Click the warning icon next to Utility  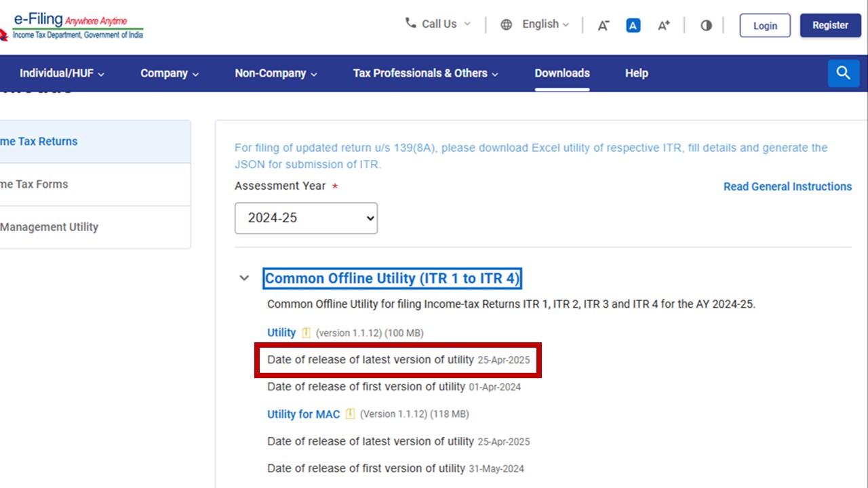click(x=306, y=333)
